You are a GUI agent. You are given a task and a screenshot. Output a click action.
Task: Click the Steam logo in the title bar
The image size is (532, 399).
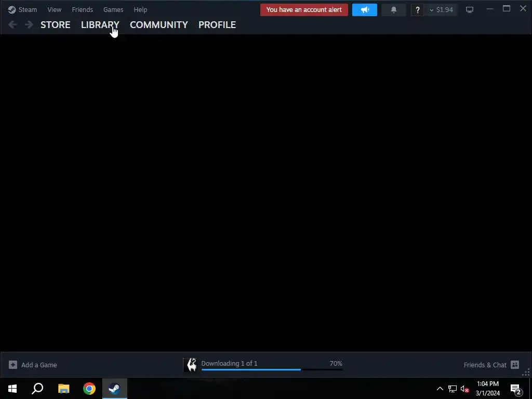pyautogui.click(x=12, y=9)
